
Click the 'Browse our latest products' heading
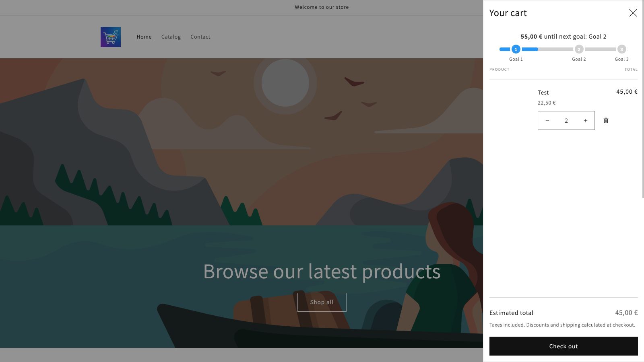tap(322, 271)
